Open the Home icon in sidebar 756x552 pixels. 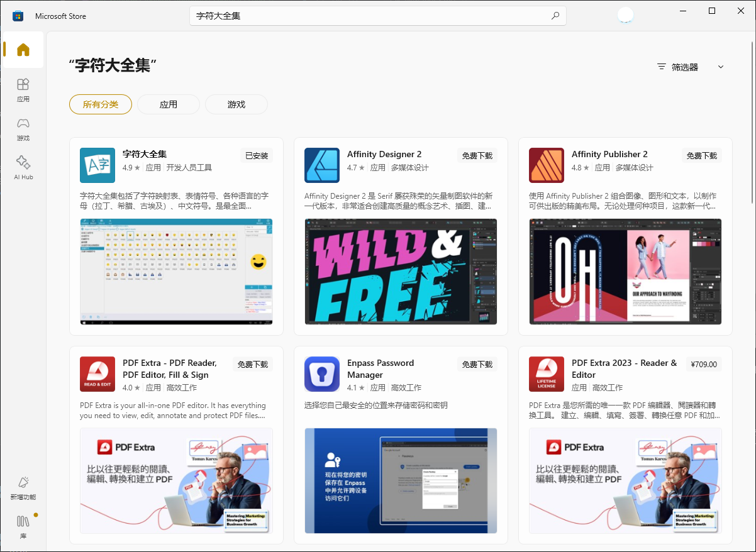(x=23, y=50)
